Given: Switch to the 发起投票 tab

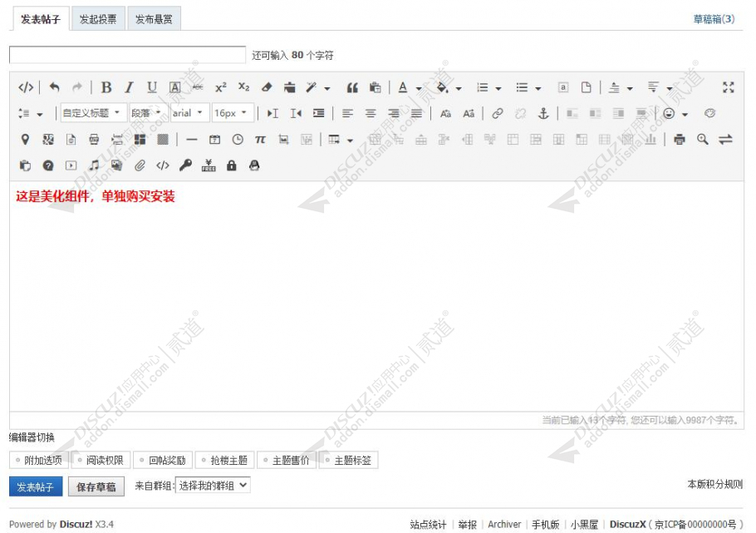Looking at the screenshot, I should click(98, 19).
